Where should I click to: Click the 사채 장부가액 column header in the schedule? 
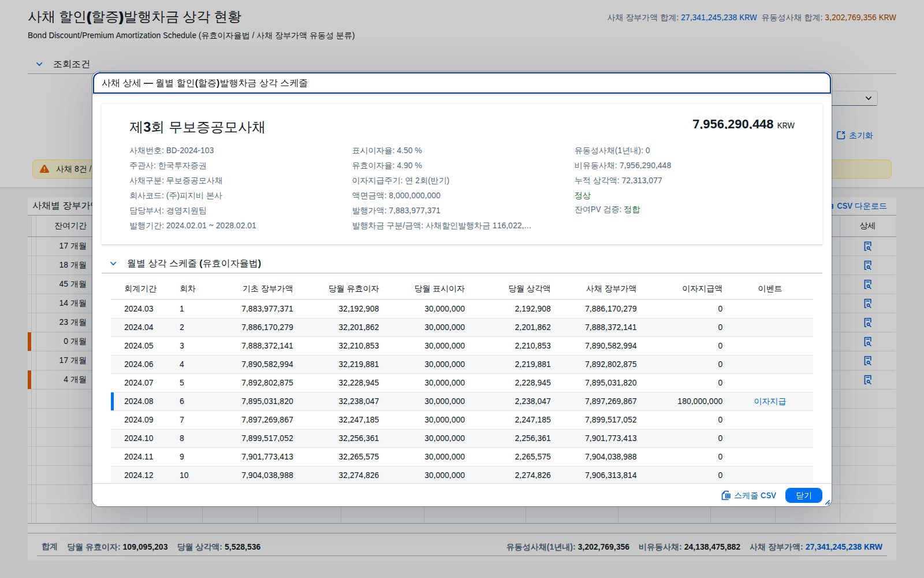point(611,288)
